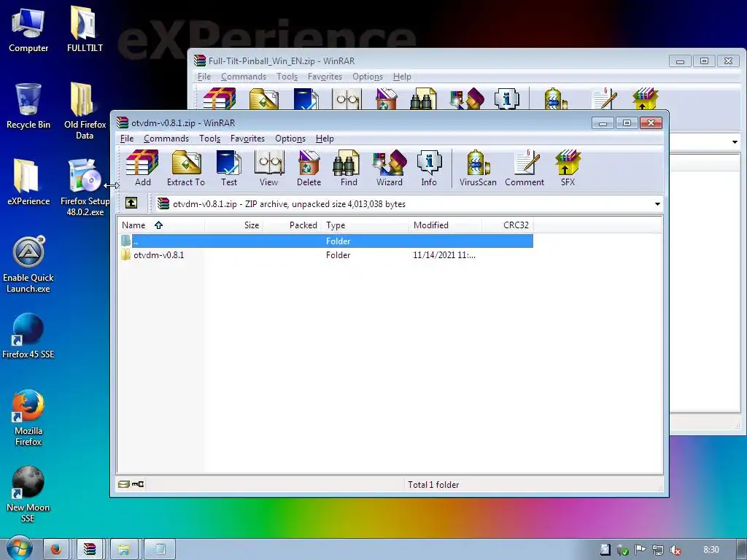Click the SFX toolbar icon in otvdm window
This screenshot has width=747, height=560.
point(568,168)
